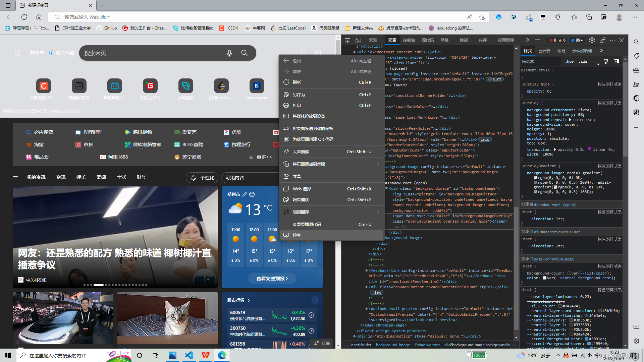Open DevTools settings gear
This screenshot has width=644, height=362.
592,40
